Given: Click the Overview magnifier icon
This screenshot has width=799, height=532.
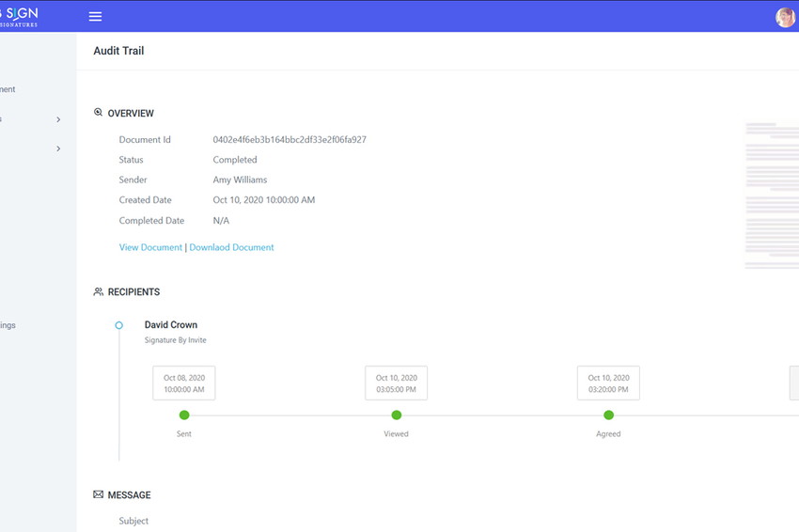Looking at the screenshot, I should pos(99,113).
